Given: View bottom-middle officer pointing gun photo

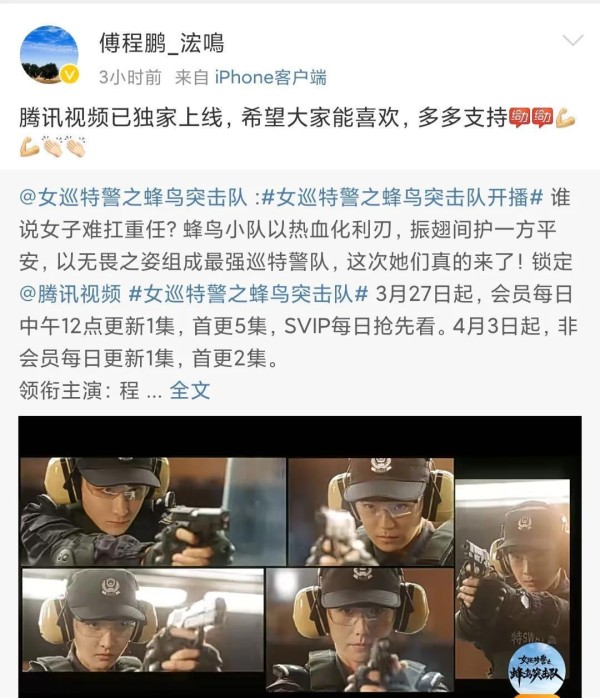Looking at the screenshot, I should [x=359, y=630].
